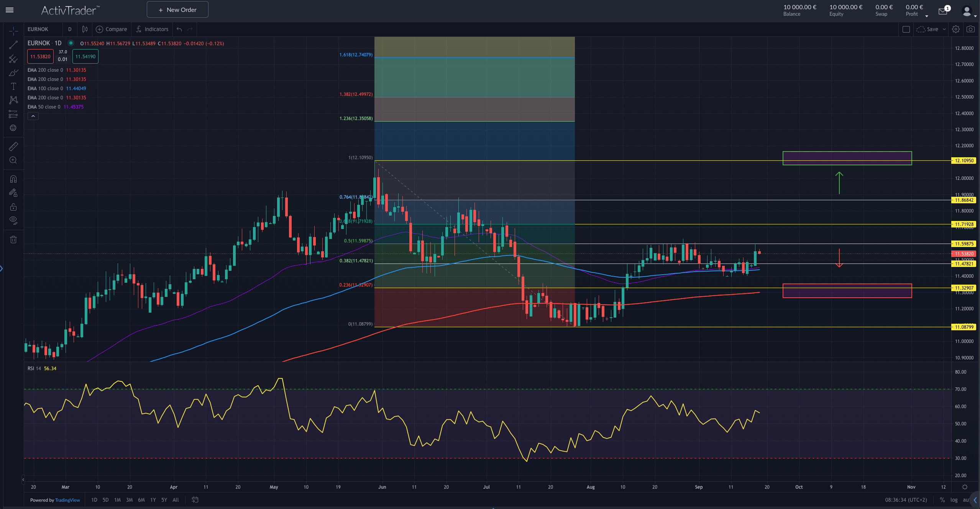Image resolution: width=980 pixels, height=509 pixels.
Task: Open chart settings via the gear icon
Action: 955,29
